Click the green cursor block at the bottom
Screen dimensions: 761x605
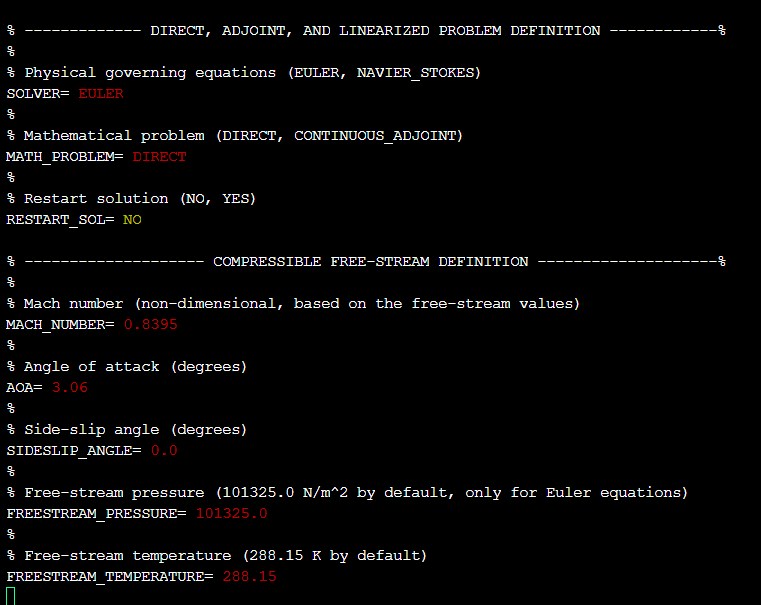[x=11, y=596]
